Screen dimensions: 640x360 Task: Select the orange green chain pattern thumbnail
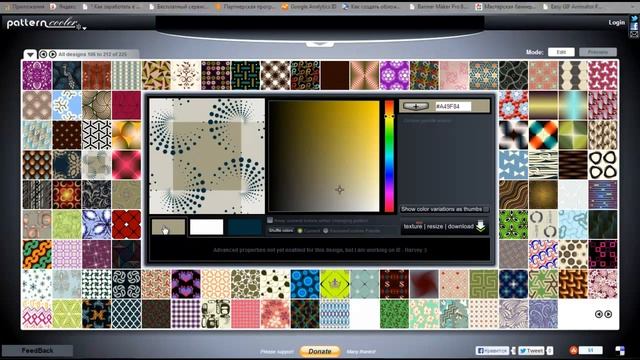(37, 254)
